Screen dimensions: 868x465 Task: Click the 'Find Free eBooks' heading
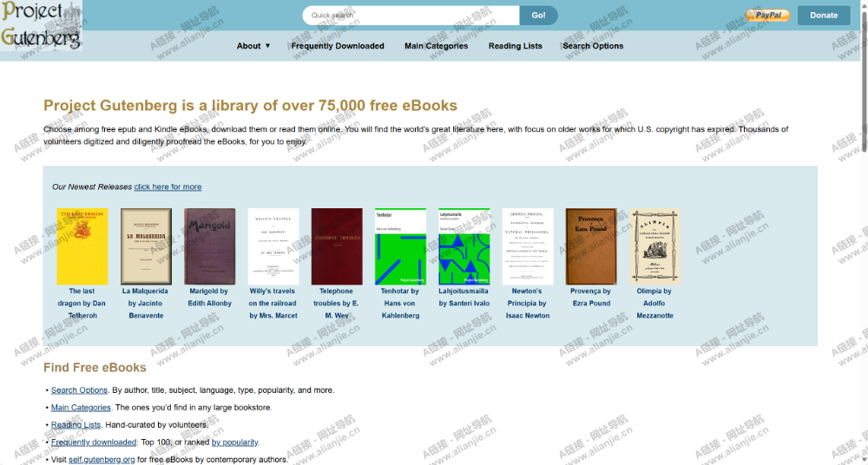tap(95, 368)
